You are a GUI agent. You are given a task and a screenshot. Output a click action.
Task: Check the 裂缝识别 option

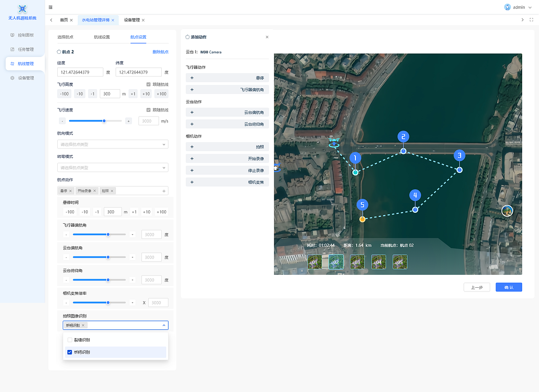click(x=70, y=340)
